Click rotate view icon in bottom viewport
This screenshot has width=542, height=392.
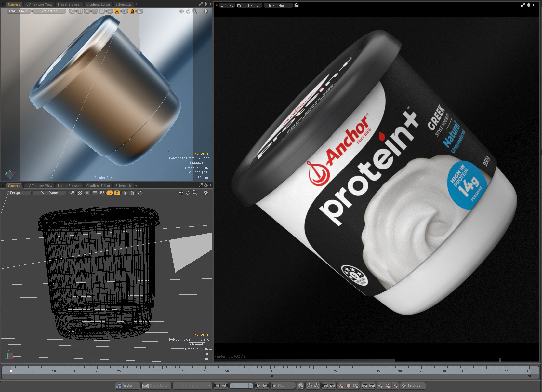pyautogui.click(x=188, y=193)
